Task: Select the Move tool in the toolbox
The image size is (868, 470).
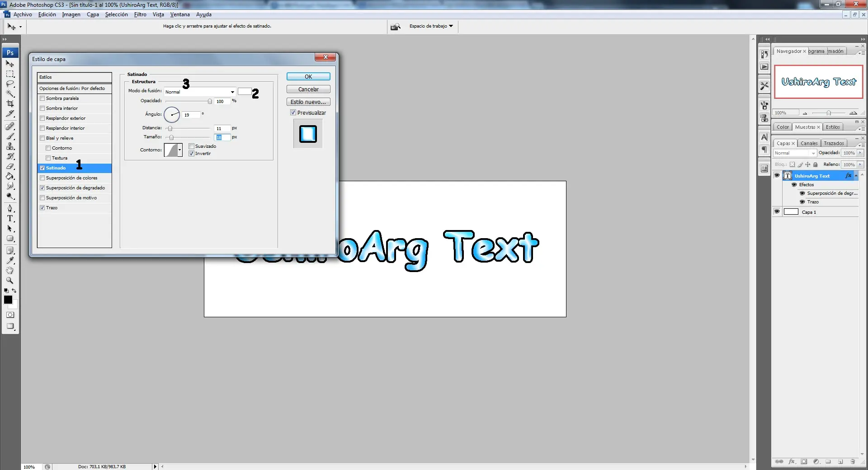Action: [10, 64]
